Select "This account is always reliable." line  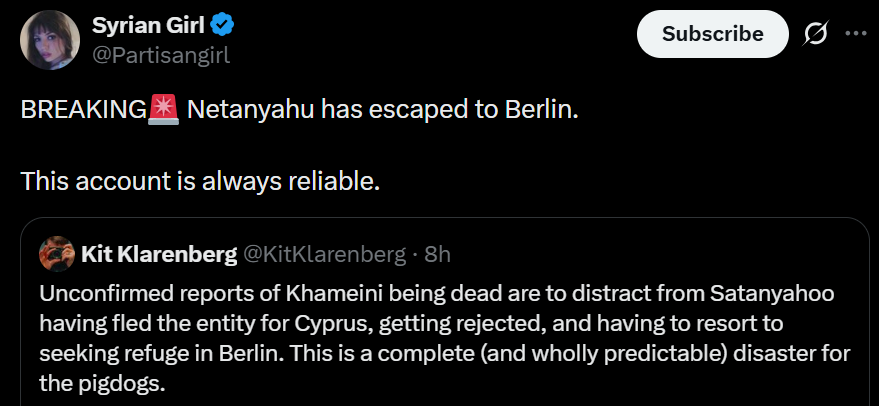[x=200, y=182]
